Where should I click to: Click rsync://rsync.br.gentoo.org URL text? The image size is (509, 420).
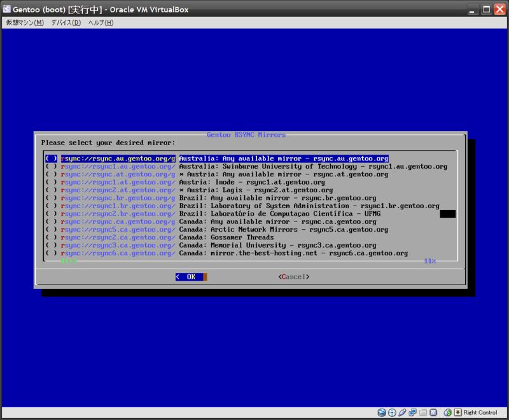(x=118, y=198)
